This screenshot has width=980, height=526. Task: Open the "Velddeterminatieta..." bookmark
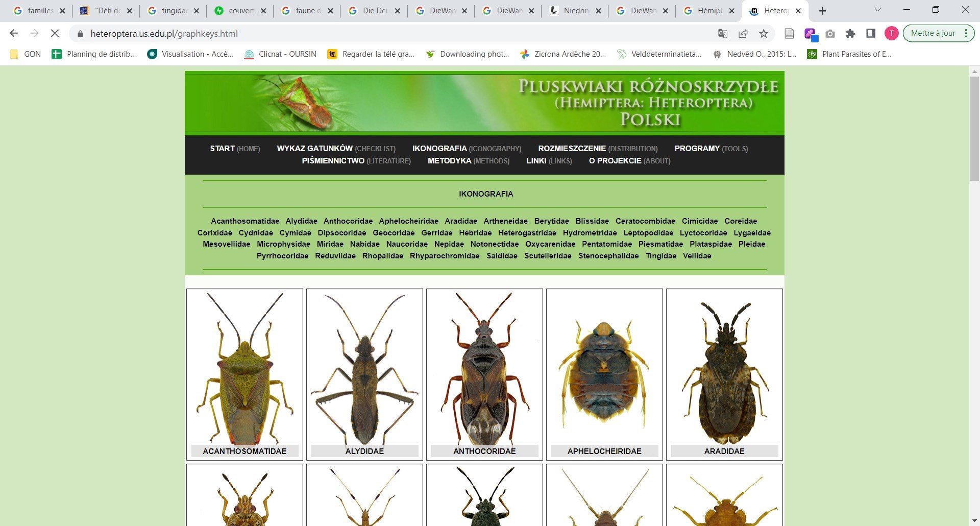(x=659, y=54)
